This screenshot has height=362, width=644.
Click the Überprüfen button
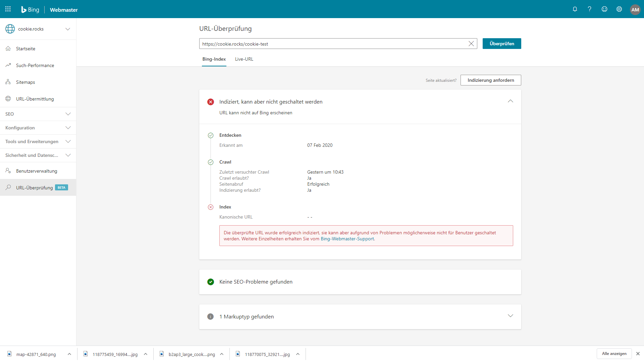tap(501, 44)
